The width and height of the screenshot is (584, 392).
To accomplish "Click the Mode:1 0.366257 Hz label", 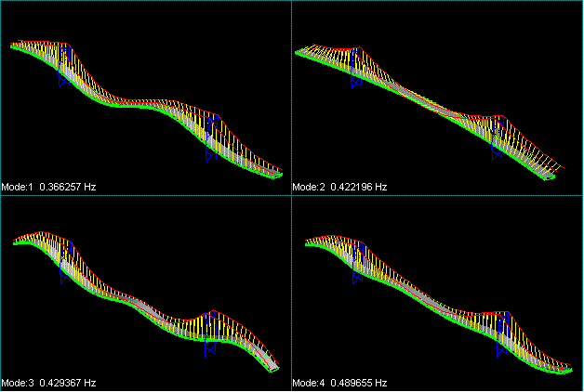I will click(48, 187).
